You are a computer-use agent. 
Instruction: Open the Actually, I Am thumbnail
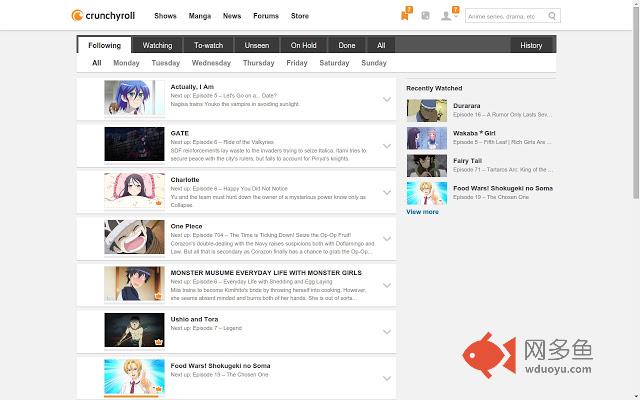134,98
